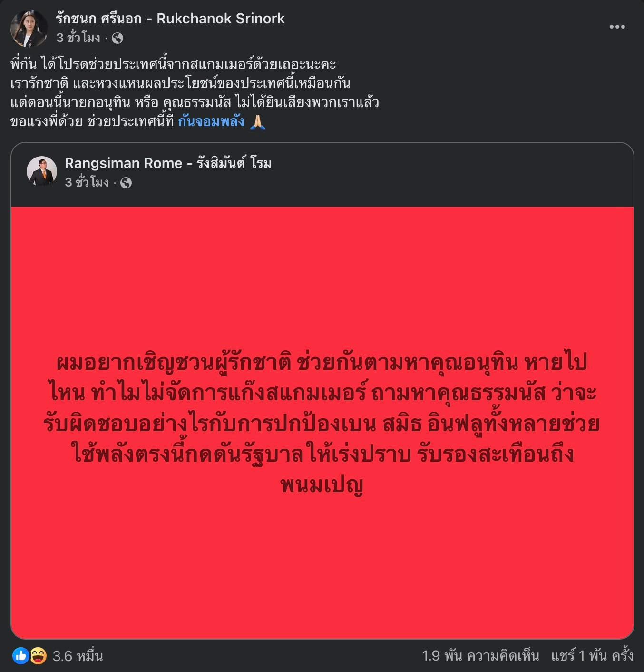Viewport: 644px width, 672px height.
Task: Click the folded hands emoji in the caption
Action: point(257,121)
